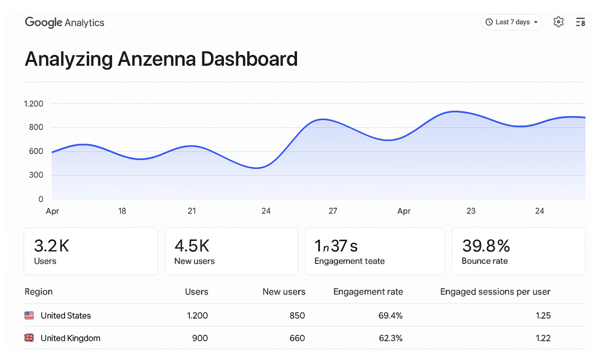The image size is (612, 364).
Task: Click the Analyzing Anzenna Dashboard title
Action: [x=161, y=59]
